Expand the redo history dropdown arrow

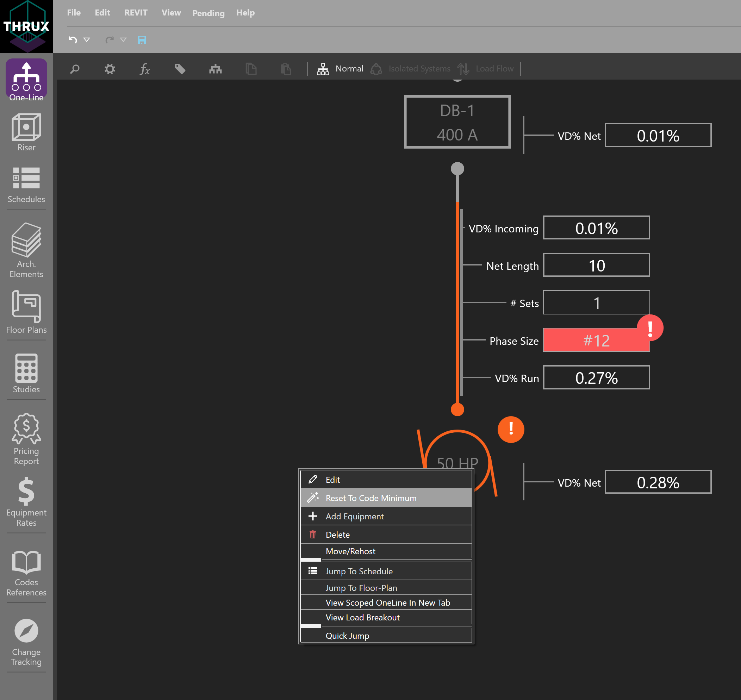(123, 39)
